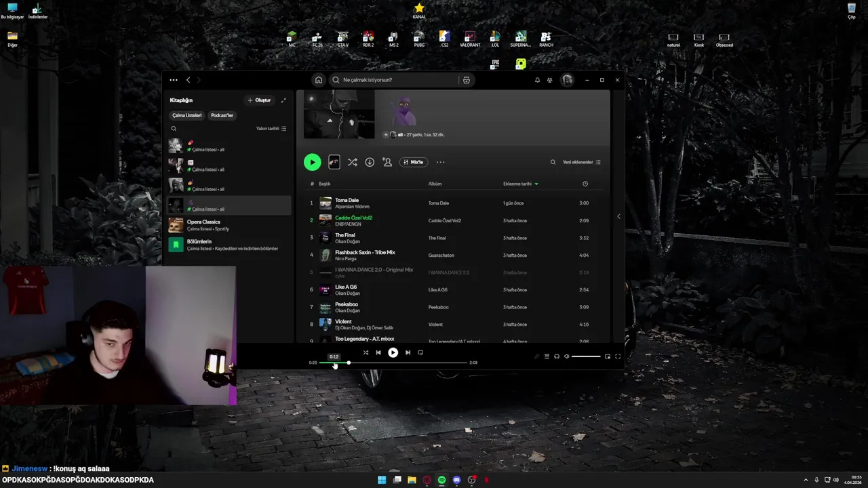Toggle repeat mode
This screenshot has width=868, height=488.
pos(420,352)
